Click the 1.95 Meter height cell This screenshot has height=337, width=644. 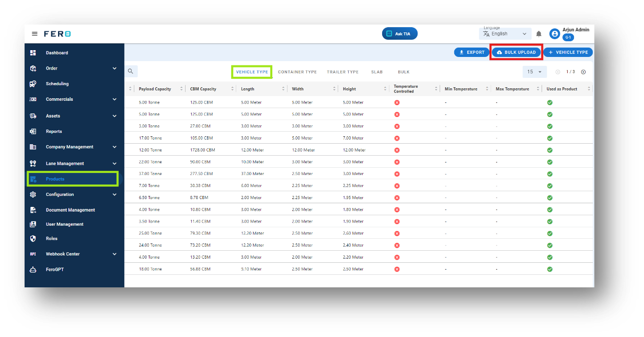pos(353,197)
